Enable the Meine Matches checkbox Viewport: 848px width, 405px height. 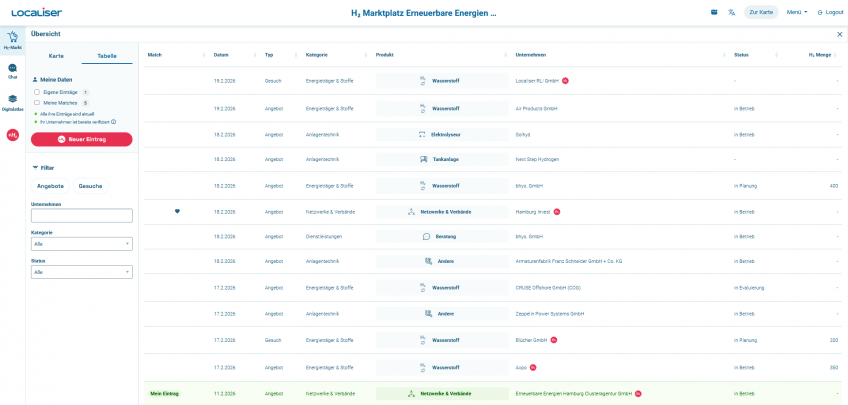pos(37,102)
